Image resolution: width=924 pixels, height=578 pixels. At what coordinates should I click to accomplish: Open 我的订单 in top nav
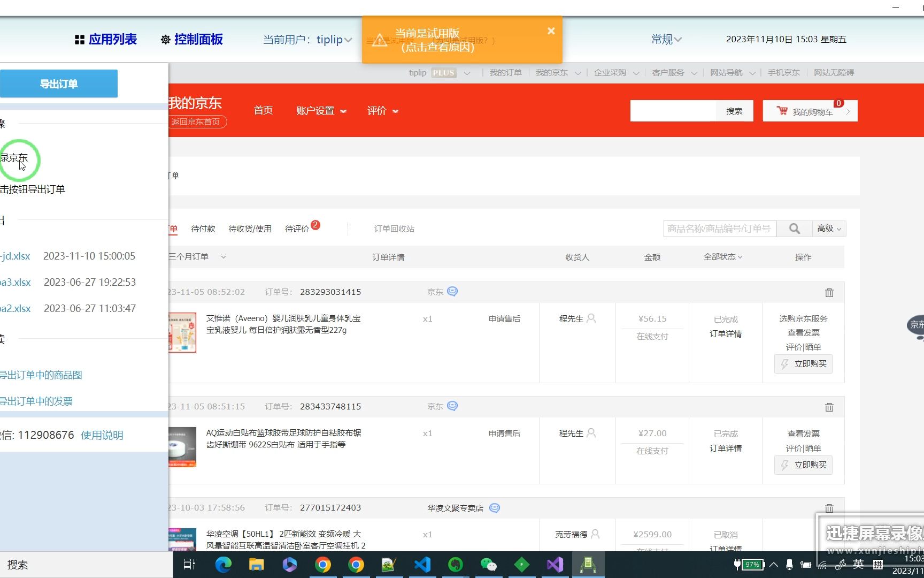(x=505, y=73)
